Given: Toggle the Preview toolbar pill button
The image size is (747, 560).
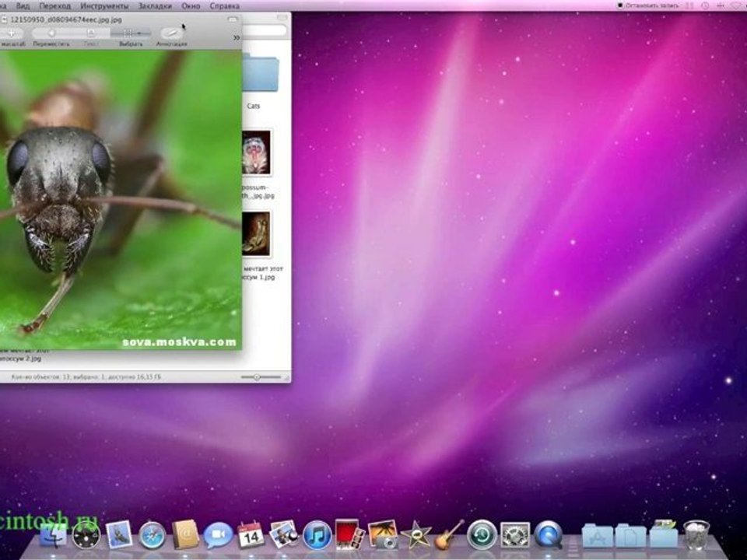Looking at the screenshot, I should (x=233, y=19).
